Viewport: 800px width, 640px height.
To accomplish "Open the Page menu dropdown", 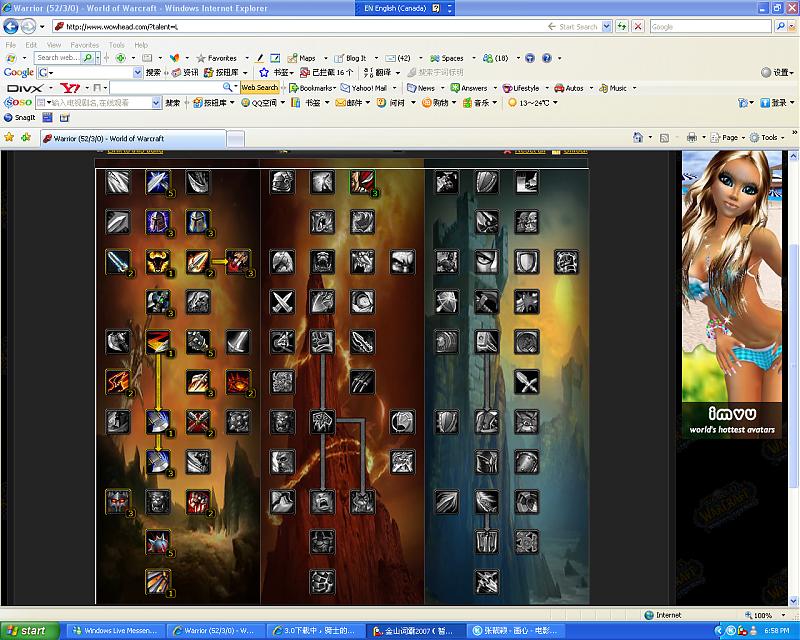I will click(x=728, y=137).
